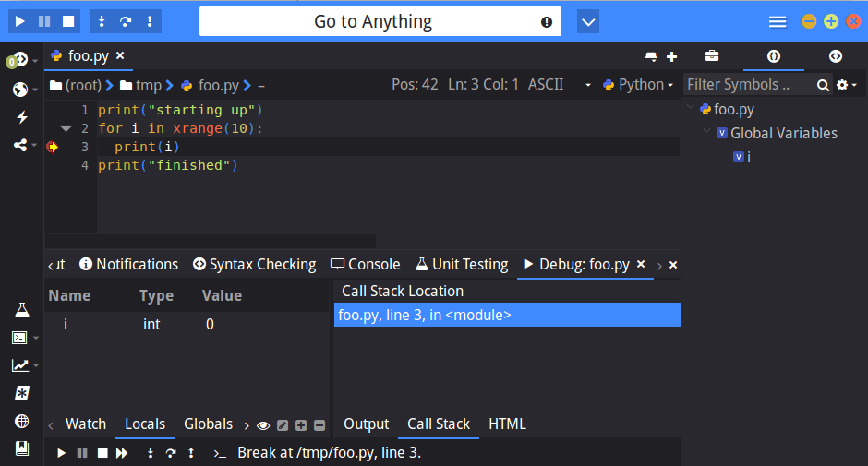Screen dimensions: 868x466
Task: Open the bookmark icon at sidebar bottom
Action: pyautogui.click(x=21, y=448)
